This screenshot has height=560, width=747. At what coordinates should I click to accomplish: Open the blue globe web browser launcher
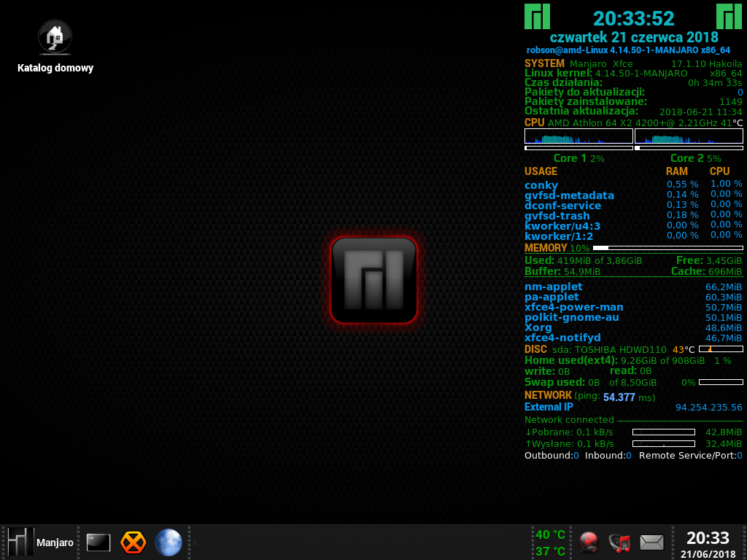click(169, 542)
